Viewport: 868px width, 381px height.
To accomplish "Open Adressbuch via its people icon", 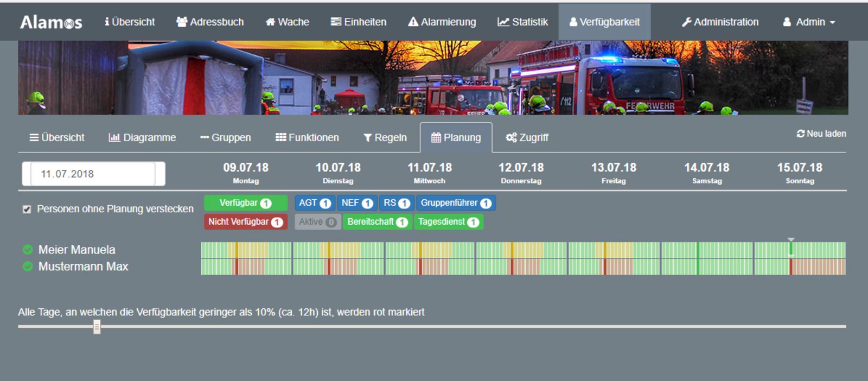I will click(182, 22).
